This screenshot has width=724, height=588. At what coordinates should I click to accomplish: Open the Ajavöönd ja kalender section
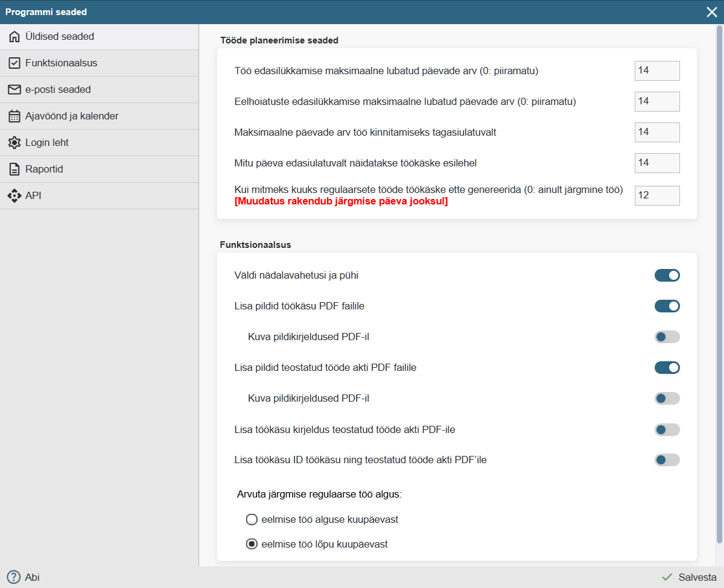click(71, 116)
